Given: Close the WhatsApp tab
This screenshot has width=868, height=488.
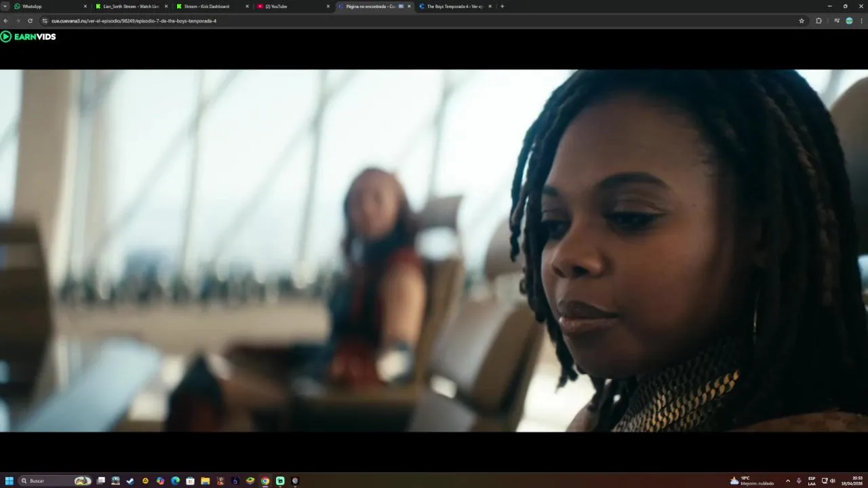Looking at the screenshot, I should pos(85,6).
